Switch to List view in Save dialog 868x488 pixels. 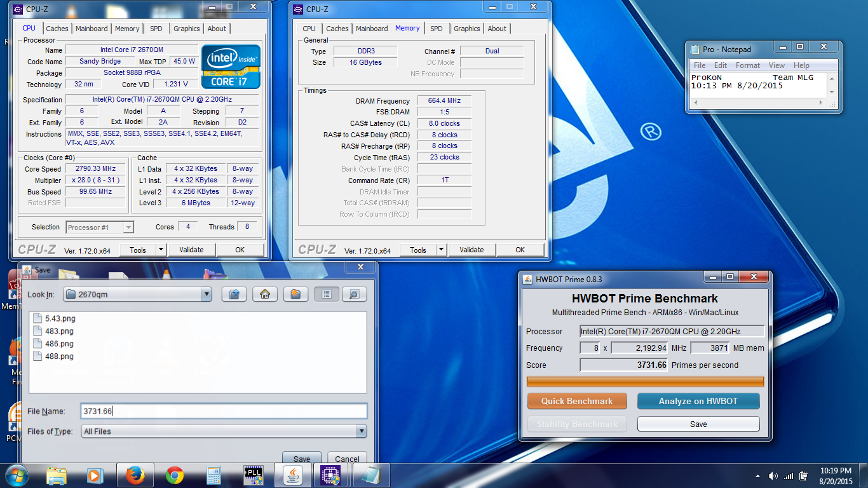coord(327,294)
